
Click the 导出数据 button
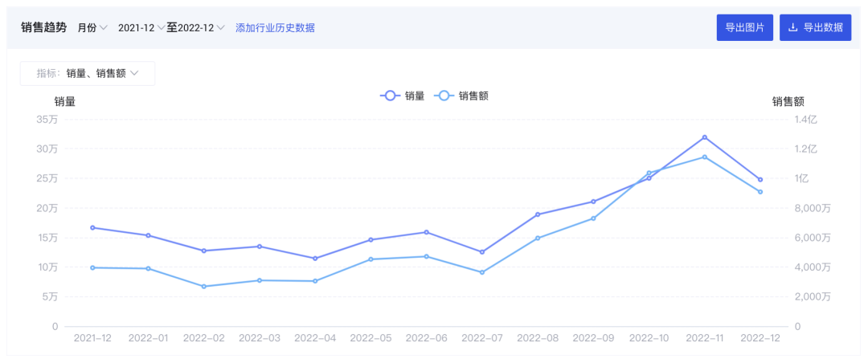tap(816, 27)
